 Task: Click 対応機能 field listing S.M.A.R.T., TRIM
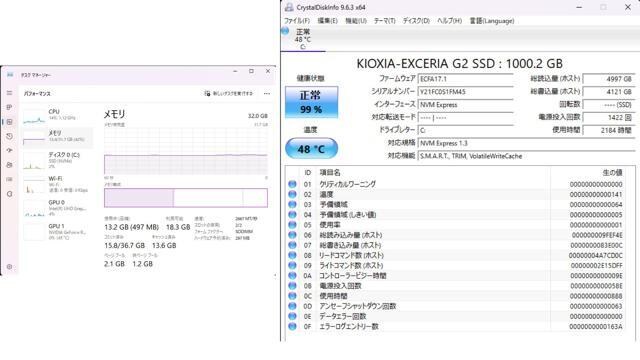click(x=527, y=156)
